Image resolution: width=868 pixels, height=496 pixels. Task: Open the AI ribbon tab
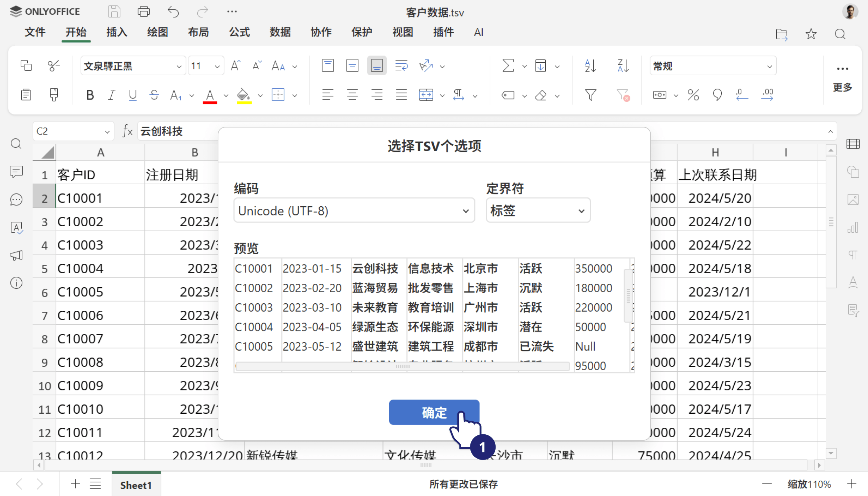click(x=478, y=32)
